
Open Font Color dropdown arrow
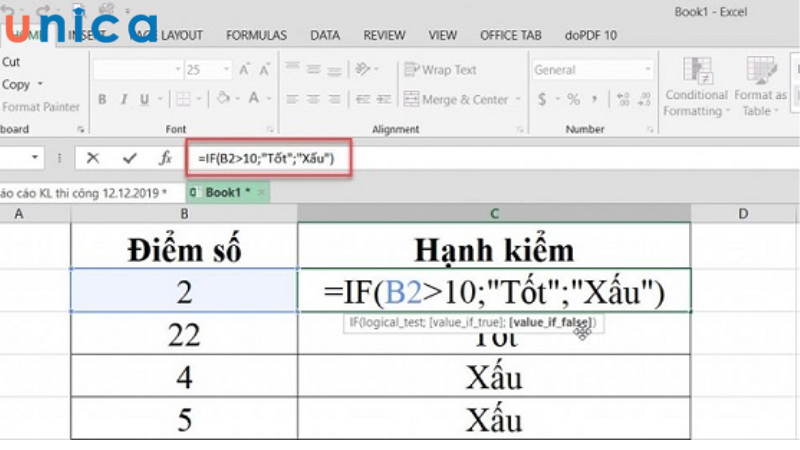coord(268,98)
